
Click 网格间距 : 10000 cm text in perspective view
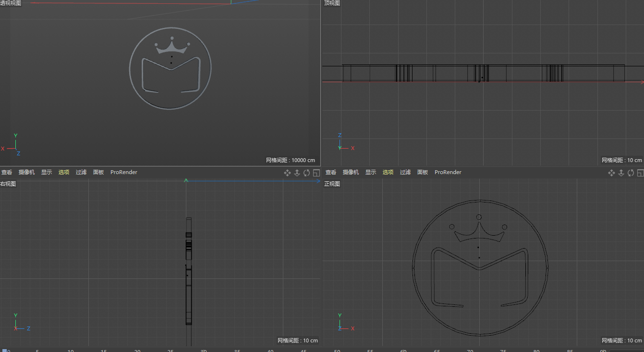click(291, 160)
